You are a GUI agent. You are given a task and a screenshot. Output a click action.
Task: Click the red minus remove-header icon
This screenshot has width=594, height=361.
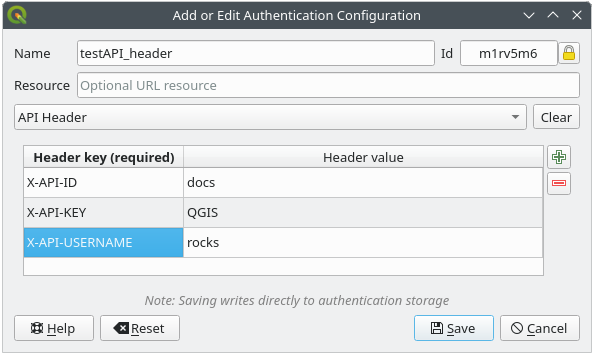coord(559,183)
